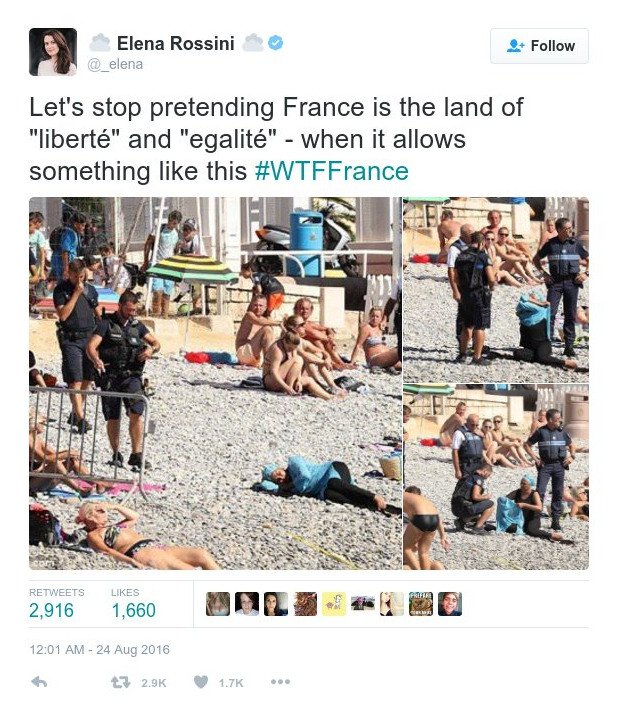The width and height of the screenshot is (618, 714).
Task: Open Elena Rossini's profile picture
Action: pyautogui.click(x=53, y=52)
